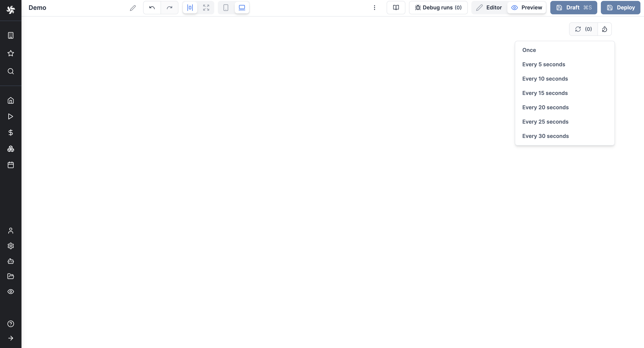This screenshot has width=644, height=348.
Task: Open the schedules calendar icon
Action: (x=11, y=165)
